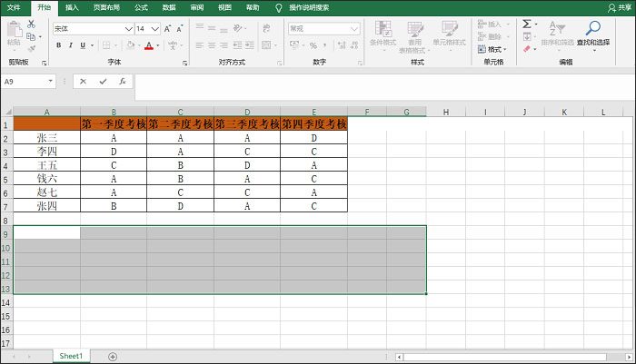The image size is (636, 364).
Task: Click the 共享 Share button
Action: [x=620, y=7]
